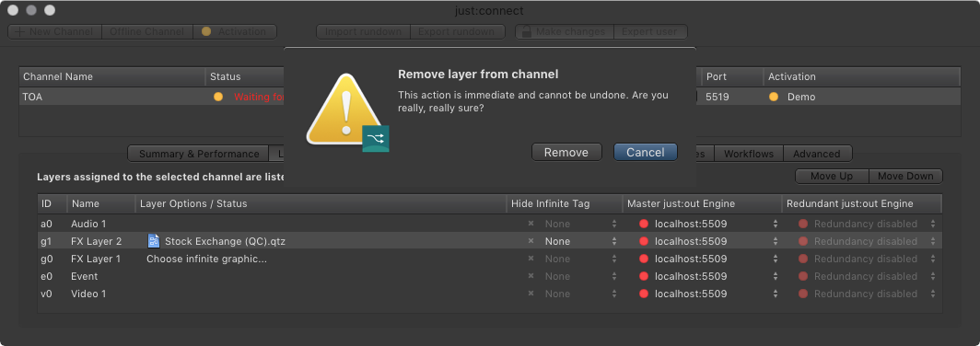Click the Port column header
This screenshot has width=980, height=346.
pos(732,76)
